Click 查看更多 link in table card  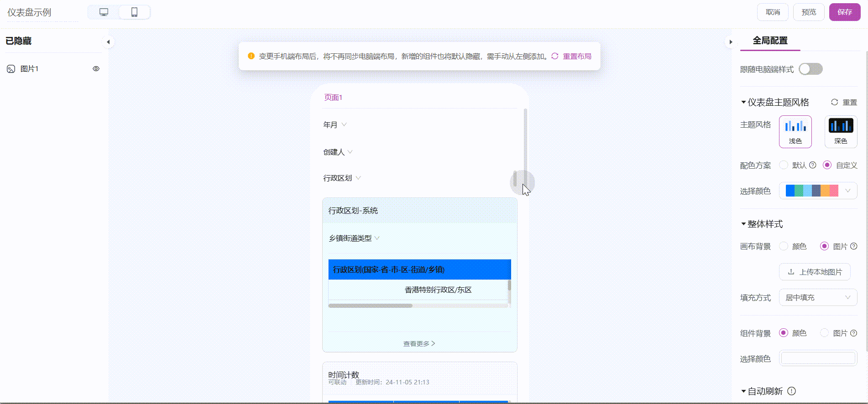click(419, 343)
